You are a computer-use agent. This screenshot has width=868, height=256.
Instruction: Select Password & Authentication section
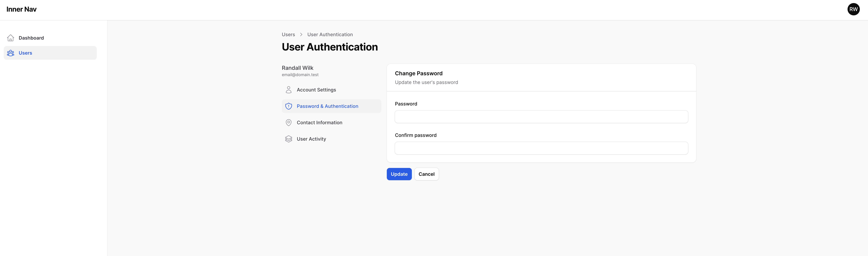coord(327,106)
